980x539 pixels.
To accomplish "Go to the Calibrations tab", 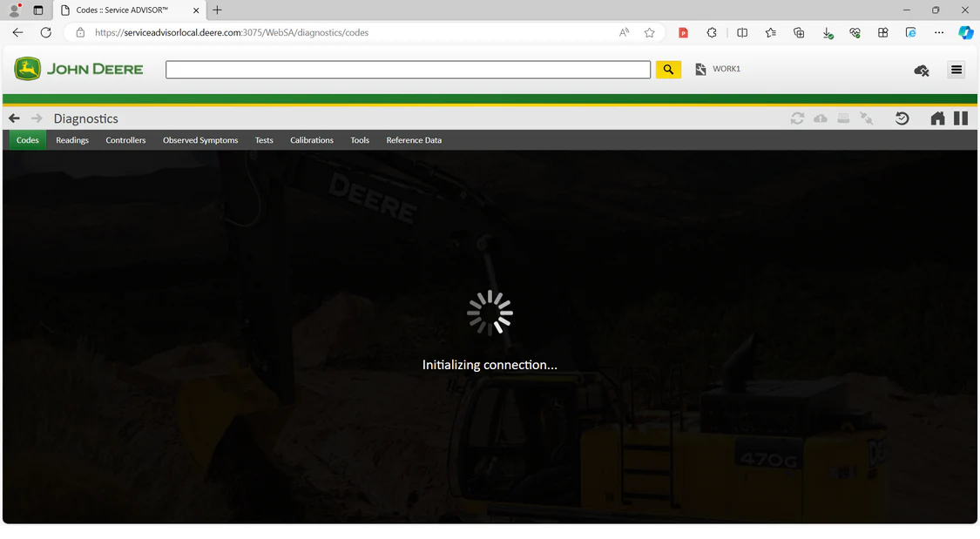I will (x=312, y=140).
